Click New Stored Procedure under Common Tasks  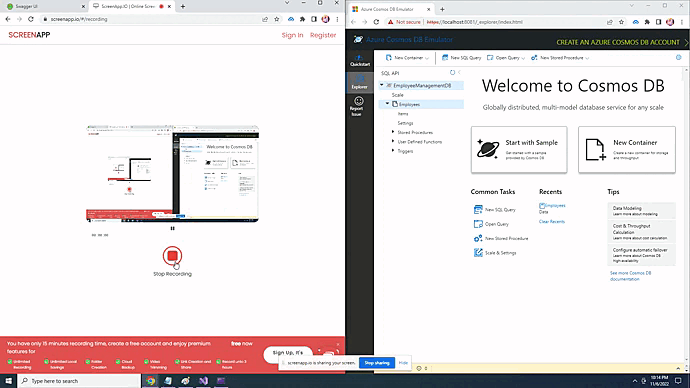coord(501,238)
